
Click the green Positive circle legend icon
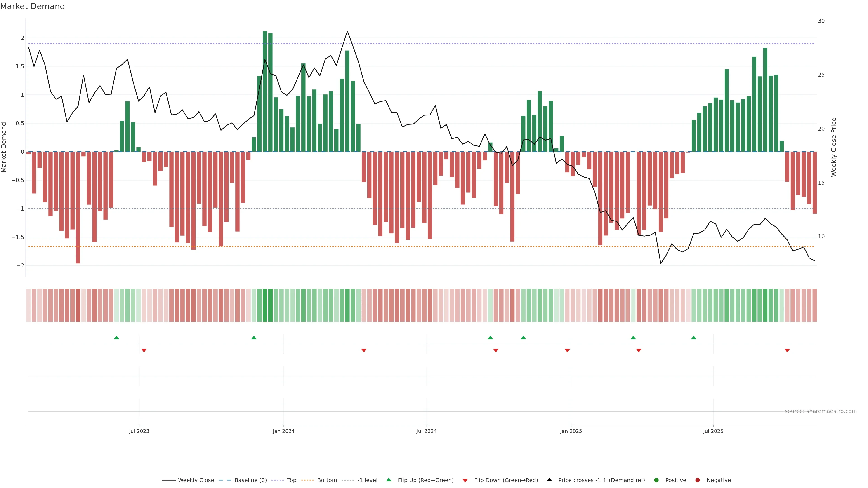(656, 480)
